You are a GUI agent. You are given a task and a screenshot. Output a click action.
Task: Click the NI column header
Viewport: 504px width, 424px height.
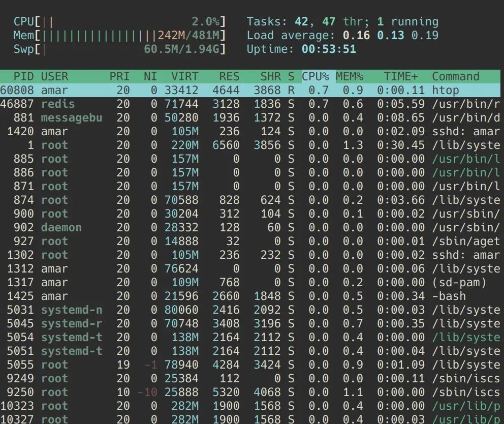pyautogui.click(x=150, y=77)
